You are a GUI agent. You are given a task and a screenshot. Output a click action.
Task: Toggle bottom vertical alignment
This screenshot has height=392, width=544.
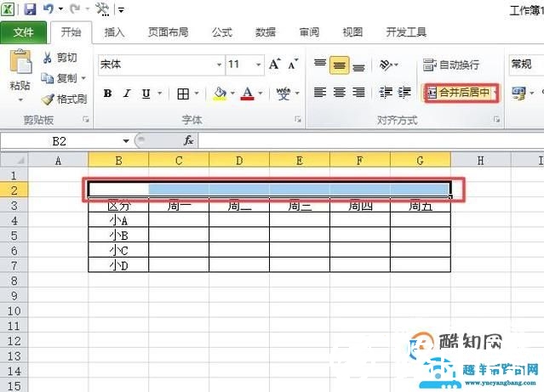tap(358, 65)
